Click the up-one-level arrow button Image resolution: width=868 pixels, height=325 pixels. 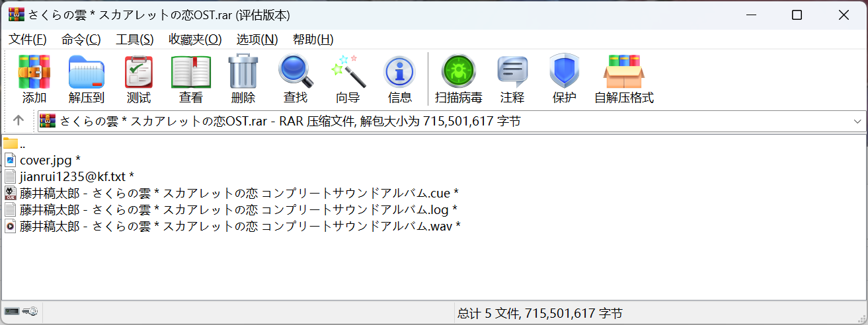tap(19, 120)
